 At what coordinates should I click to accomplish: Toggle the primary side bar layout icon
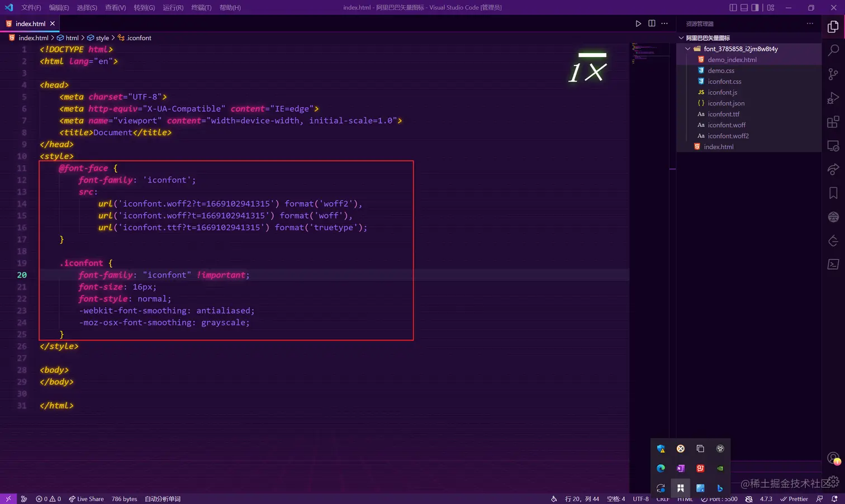tap(733, 7)
